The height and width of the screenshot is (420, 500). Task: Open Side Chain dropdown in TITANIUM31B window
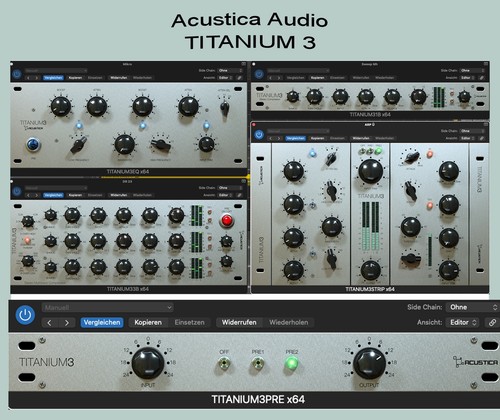(473, 70)
